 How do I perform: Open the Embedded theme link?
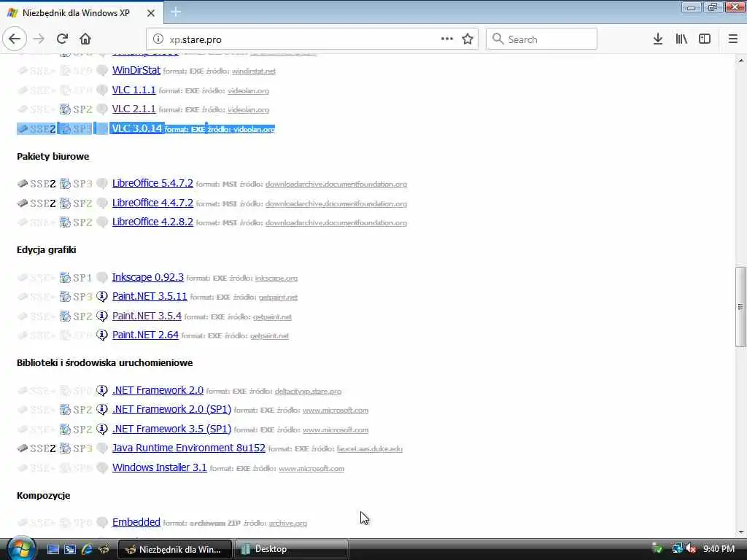pos(136,522)
